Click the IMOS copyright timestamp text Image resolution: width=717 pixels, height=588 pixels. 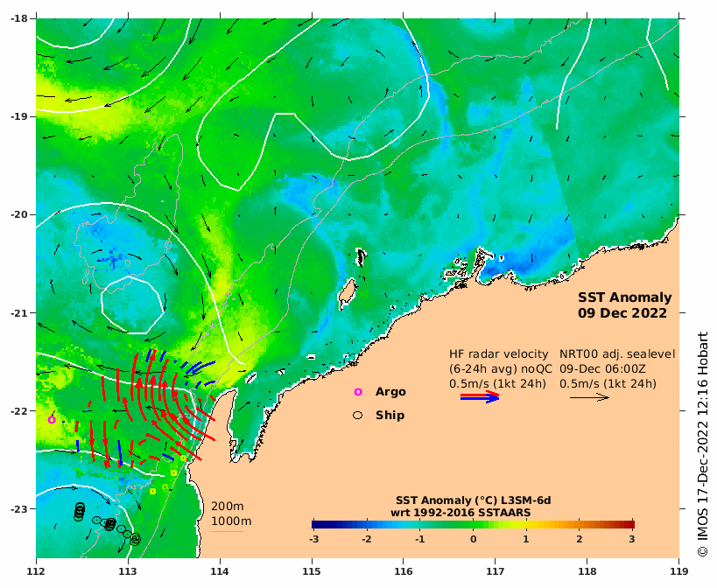(x=702, y=444)
